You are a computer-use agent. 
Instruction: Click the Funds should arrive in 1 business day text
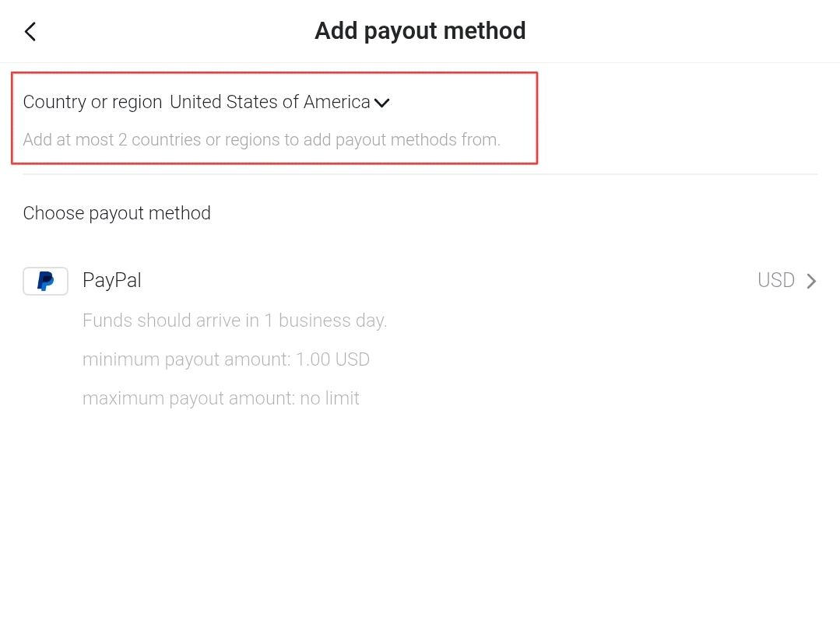coord(234,320)
